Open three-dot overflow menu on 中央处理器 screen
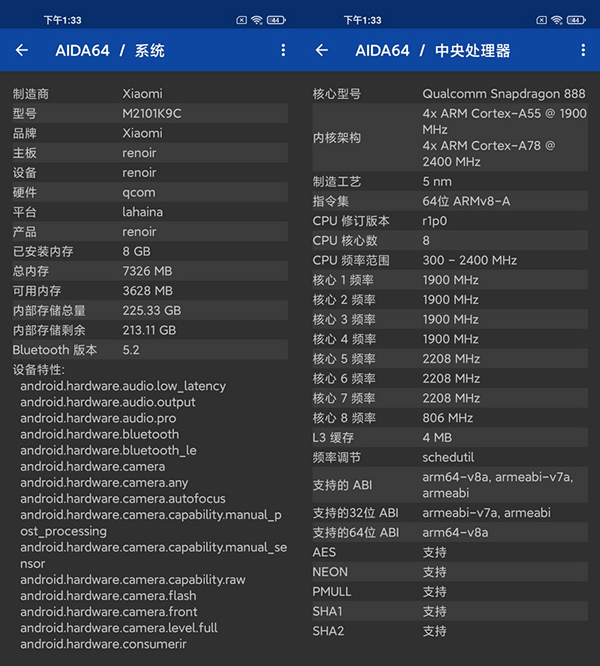The image size is (600, 666). pos(583,50)
